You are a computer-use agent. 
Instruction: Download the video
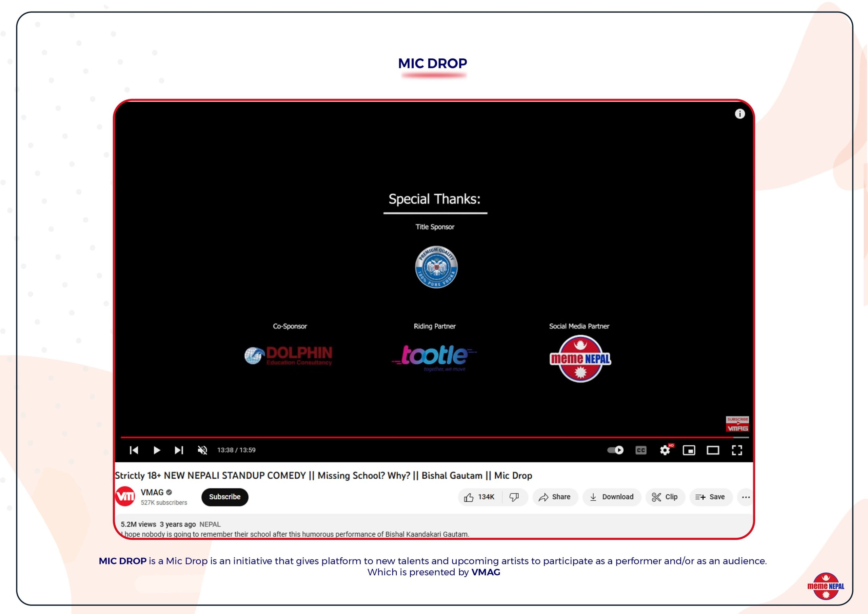pyautogui.click(x=612, y=497)
